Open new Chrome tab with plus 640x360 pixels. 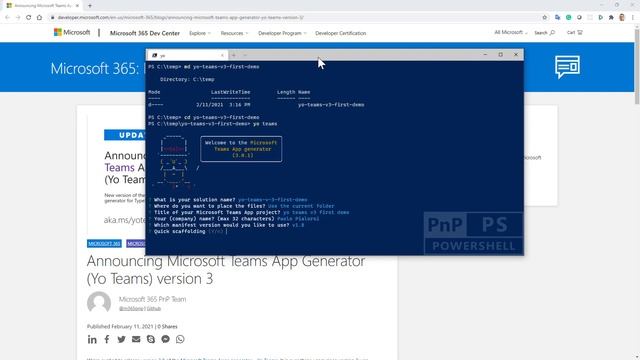pyautogui.click(x=90, y=6)
